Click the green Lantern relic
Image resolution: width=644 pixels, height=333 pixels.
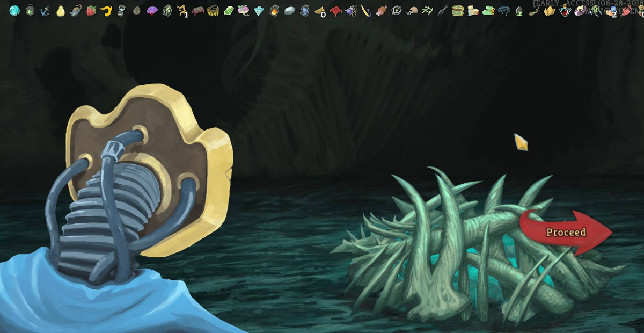coord(30,10)
